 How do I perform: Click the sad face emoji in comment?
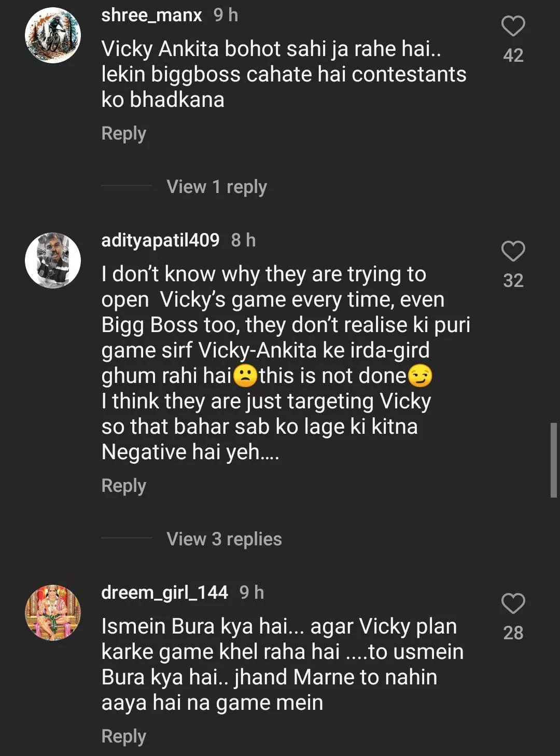tap(245, 376)
